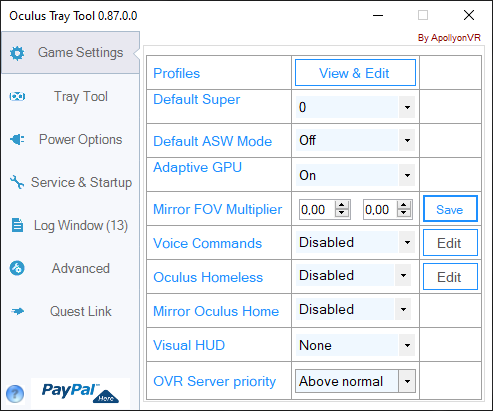The height and width of the screenshot is (411, 493).
Task: Click the Power Options plug icon
Action: click(17, 139)
